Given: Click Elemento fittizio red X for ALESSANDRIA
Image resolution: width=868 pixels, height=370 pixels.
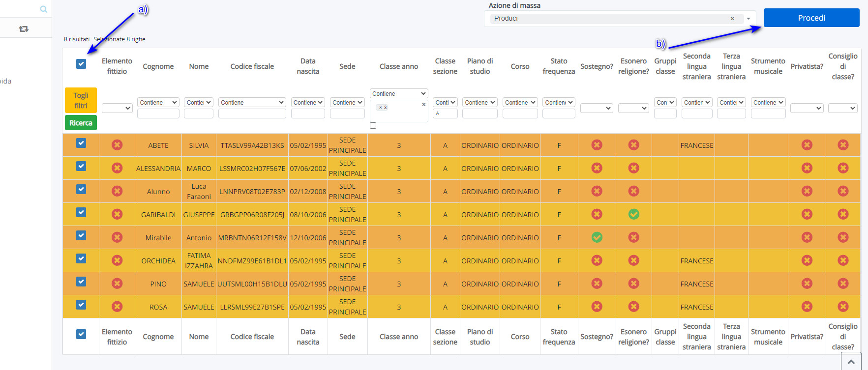Looking at the screenshot, I should click(117, 168).
